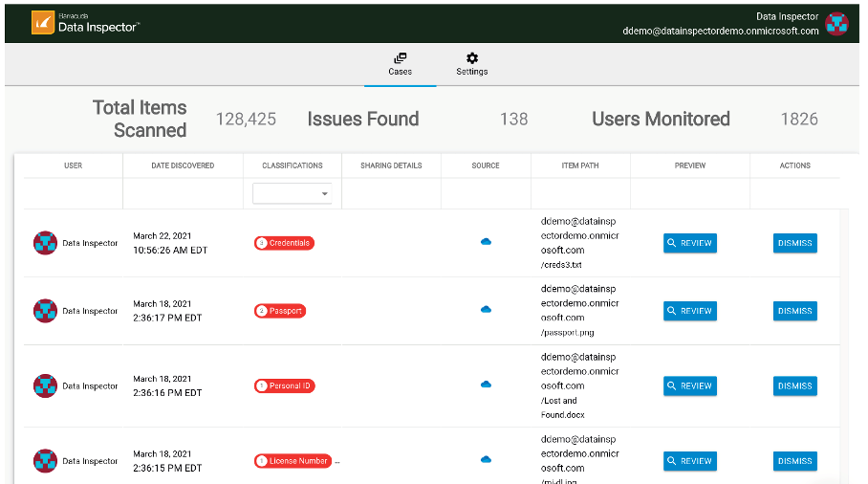The width and height of the screenshot is (868, 484).
Task: Open the user avatar in header
Action: (836, 24)
